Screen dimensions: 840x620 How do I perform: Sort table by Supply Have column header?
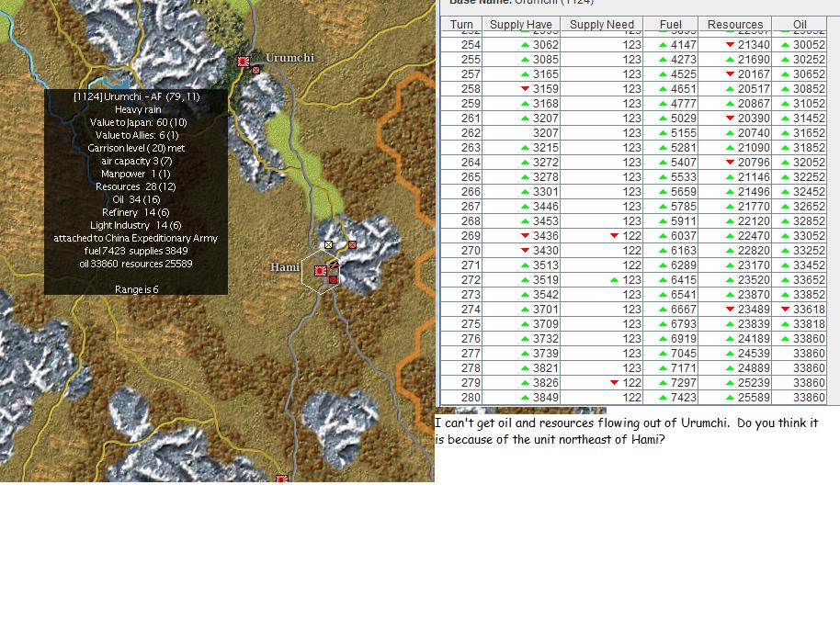[x=521, y=25]
